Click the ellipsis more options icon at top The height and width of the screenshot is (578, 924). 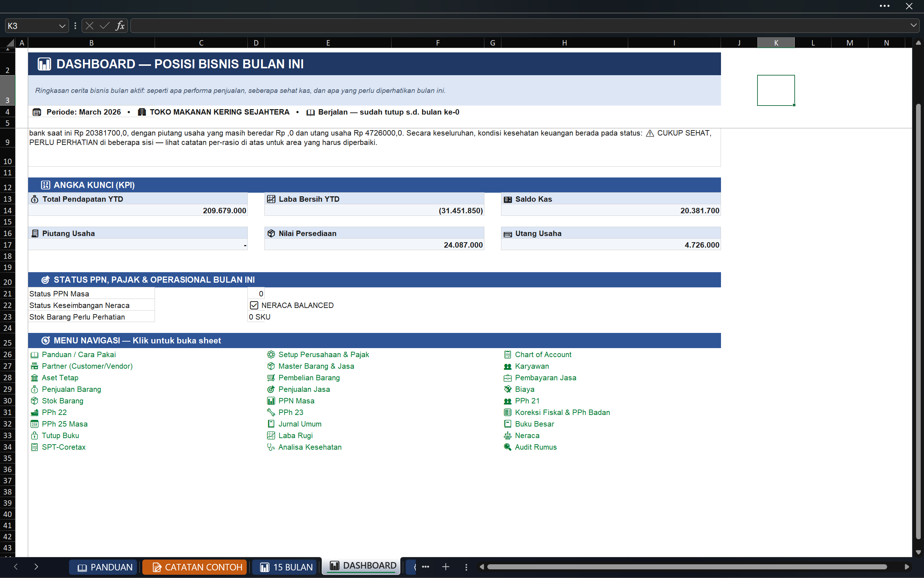884,6
